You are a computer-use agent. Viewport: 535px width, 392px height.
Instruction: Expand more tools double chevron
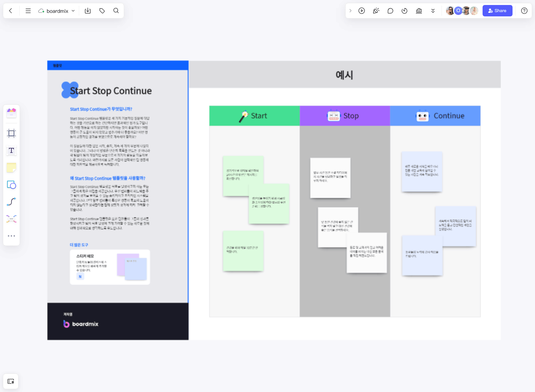(x=433, y=11)
